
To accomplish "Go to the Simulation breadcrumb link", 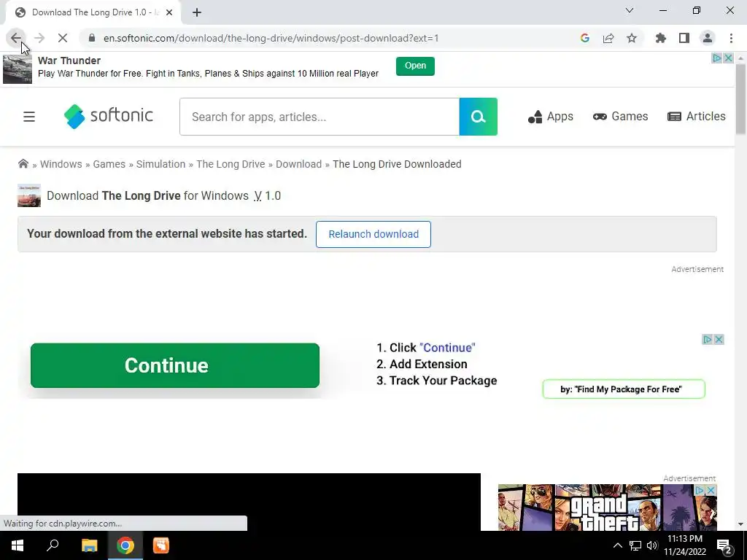I will [160, 164].
